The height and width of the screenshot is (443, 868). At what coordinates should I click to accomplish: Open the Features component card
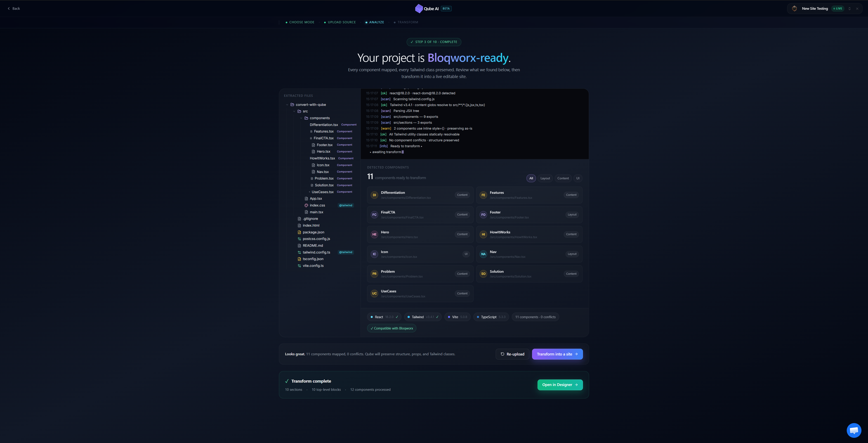coord(529,195)
